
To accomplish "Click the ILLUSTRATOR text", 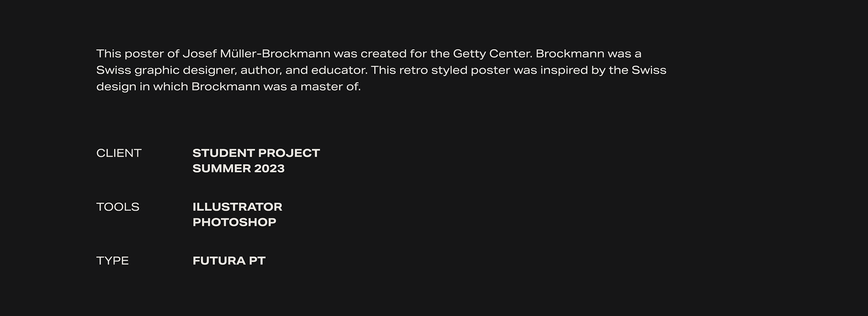I will (x=237, y=207).
